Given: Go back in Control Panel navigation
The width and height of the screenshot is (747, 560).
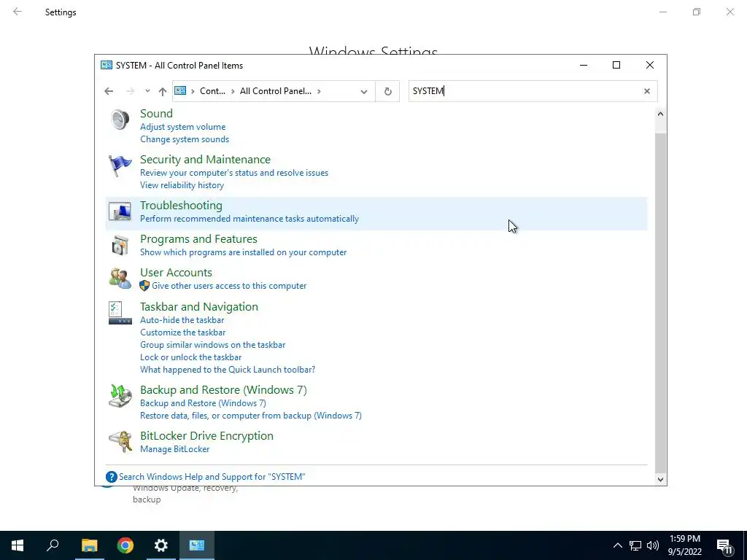Looking at the screenshot, I should tap(109, 91).
